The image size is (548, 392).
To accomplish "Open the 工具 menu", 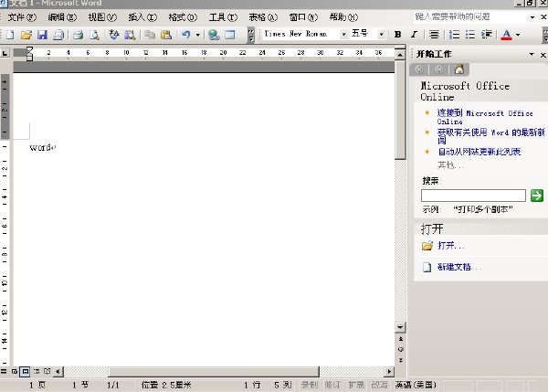I will coord(223,17).
